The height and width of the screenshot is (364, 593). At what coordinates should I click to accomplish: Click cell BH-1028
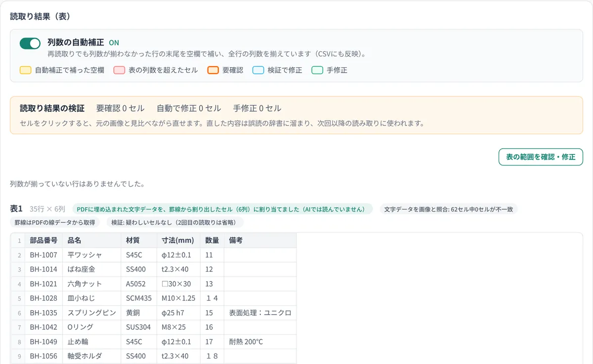(43, 298)
